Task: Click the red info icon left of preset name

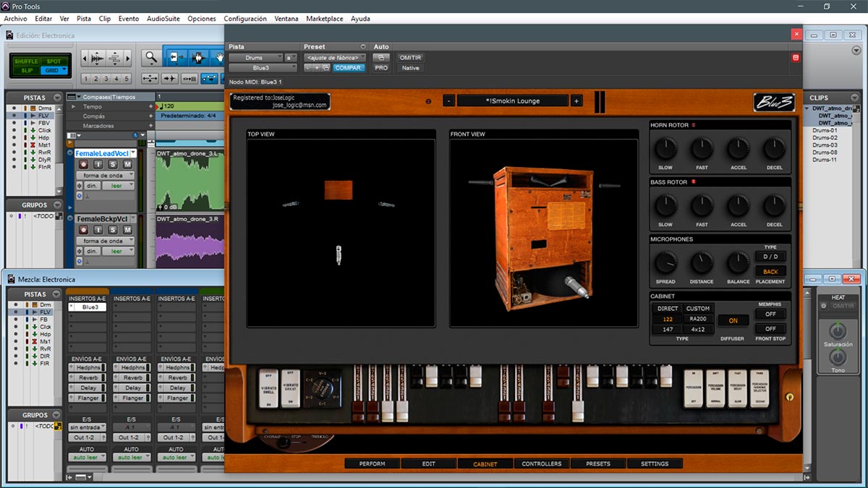Action: pos(429,101)
